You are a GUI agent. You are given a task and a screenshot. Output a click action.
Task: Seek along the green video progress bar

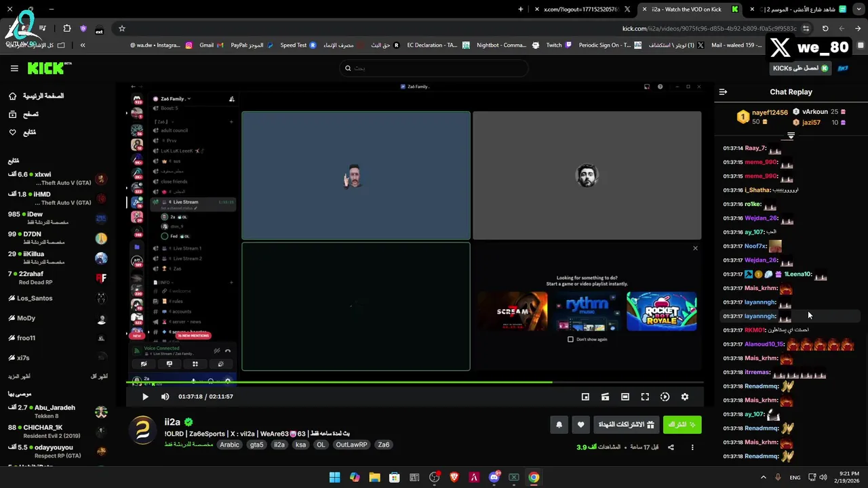(x=415, y=382)
